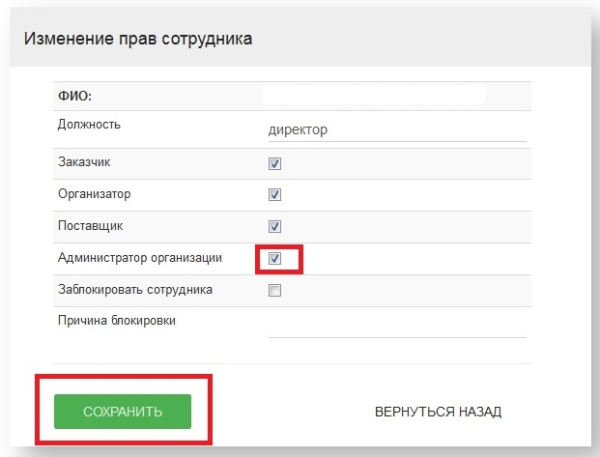Toggle the Администратор организации checkbox
Screen dimensions: 600x457
pos(275,258)
